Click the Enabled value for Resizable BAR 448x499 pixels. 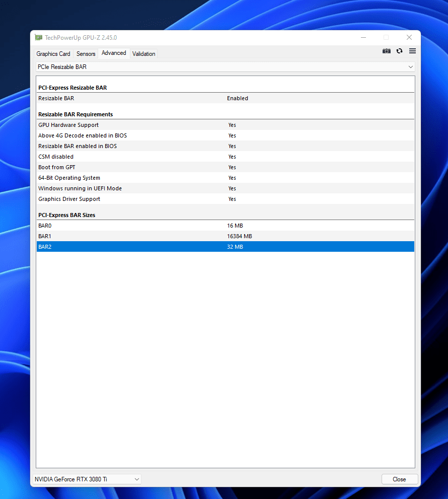pyautogui.click(x=238, y=98)
